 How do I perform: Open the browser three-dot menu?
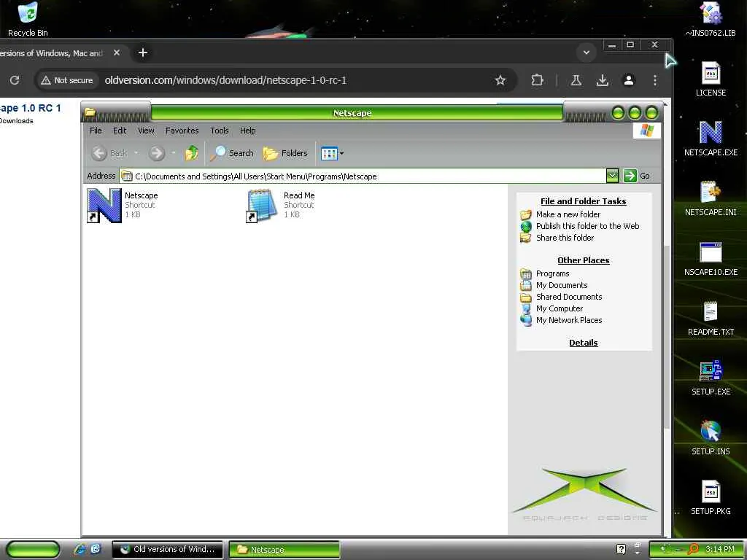pos(655,80)
